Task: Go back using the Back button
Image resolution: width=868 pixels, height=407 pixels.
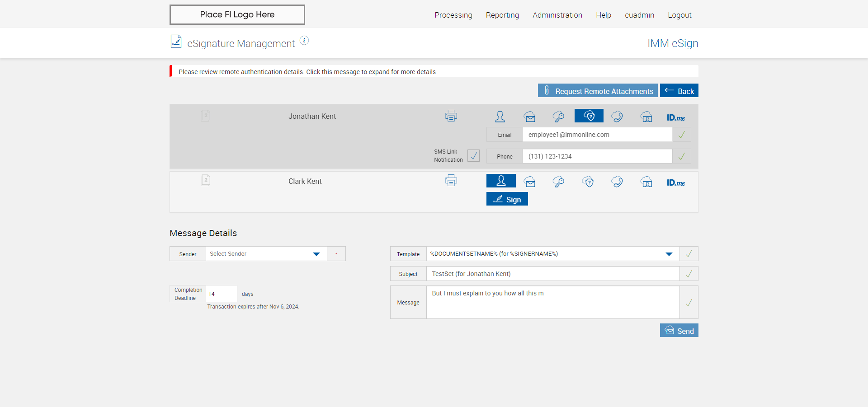Action: coord(679,90)
